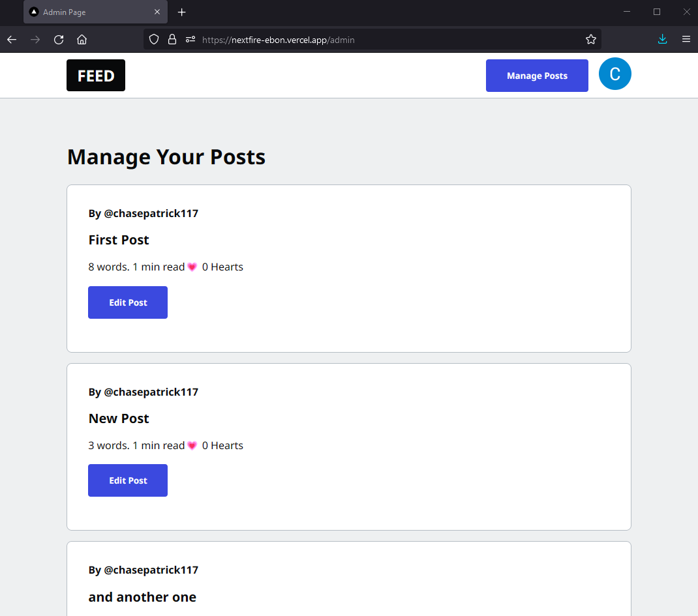This screenshot has height=616, width=698.
Task: Click the browser back arrow
Action: point(12,39)
